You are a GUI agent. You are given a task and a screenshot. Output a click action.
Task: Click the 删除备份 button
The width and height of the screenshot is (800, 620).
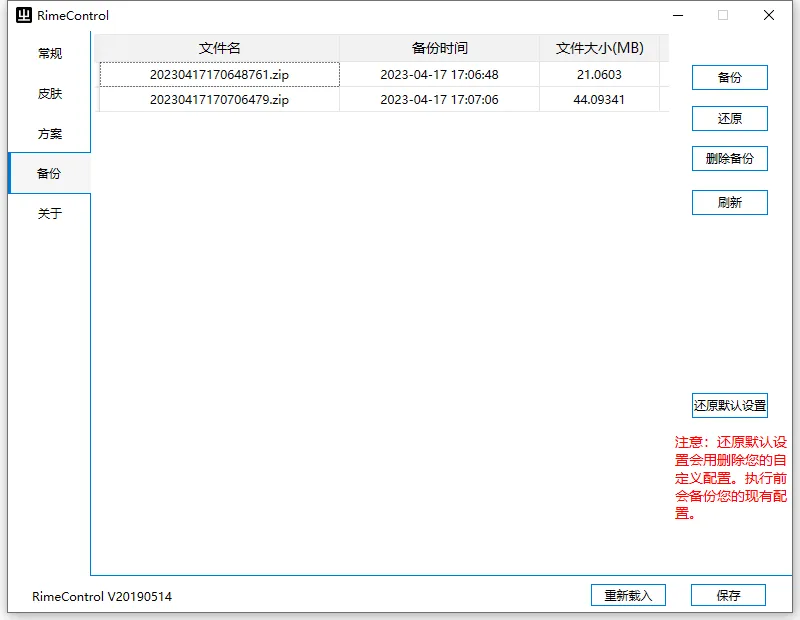pyautogui.click(x=729, y=158)
